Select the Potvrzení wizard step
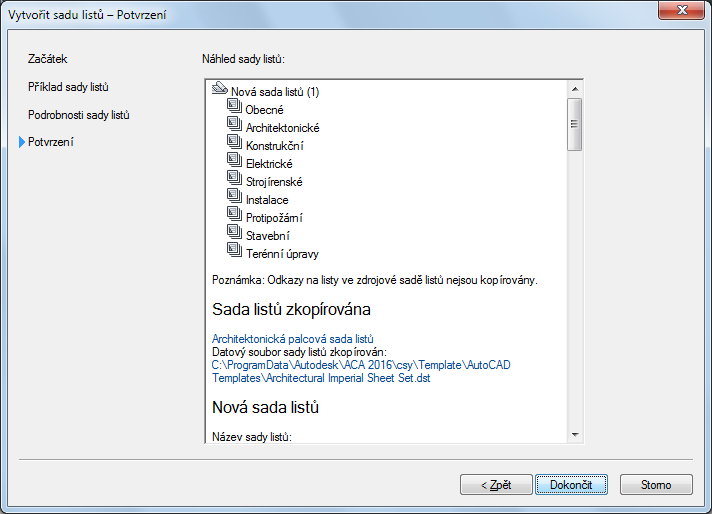 [51, 142]
